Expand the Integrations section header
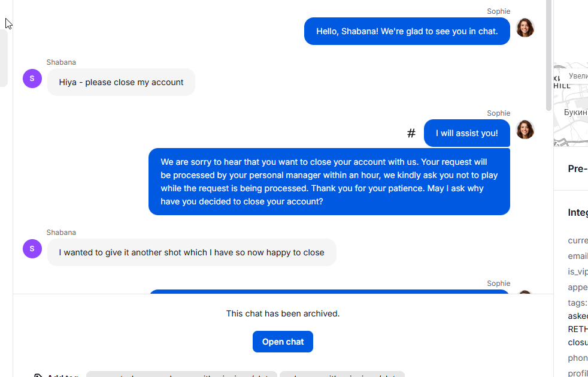This screenshot has width=588, height=377. click(578, 213)
